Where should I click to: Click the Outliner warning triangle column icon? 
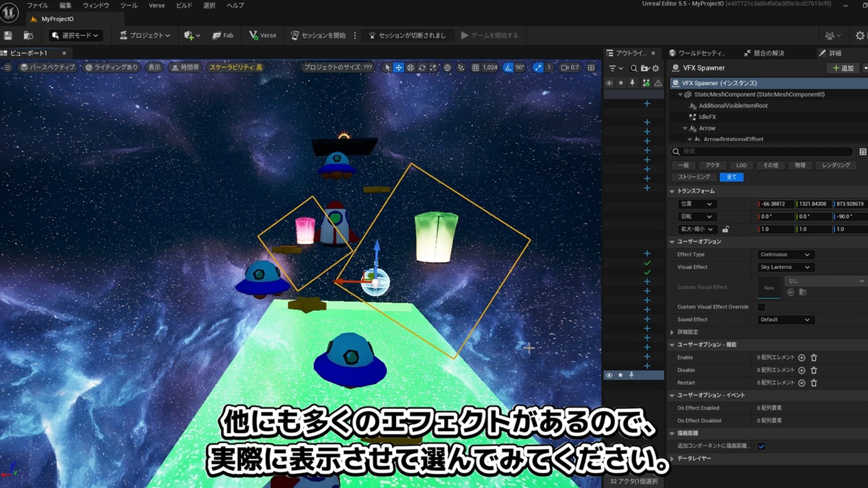point(658,83)
